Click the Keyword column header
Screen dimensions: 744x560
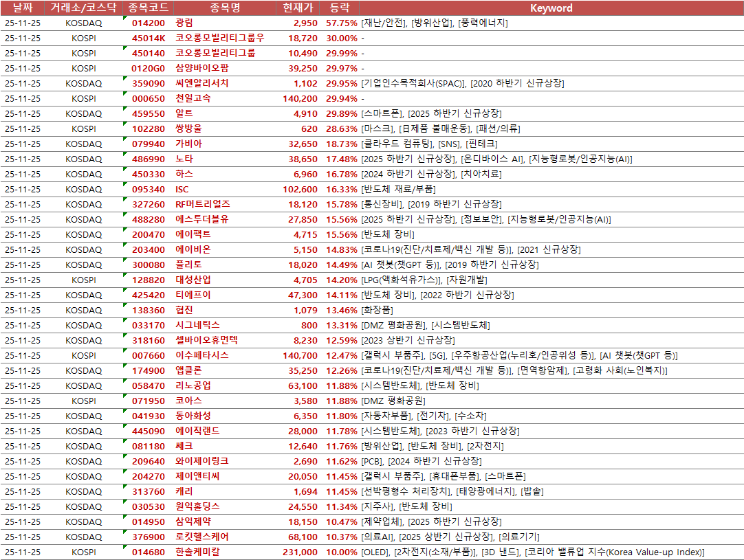[551, 8]
